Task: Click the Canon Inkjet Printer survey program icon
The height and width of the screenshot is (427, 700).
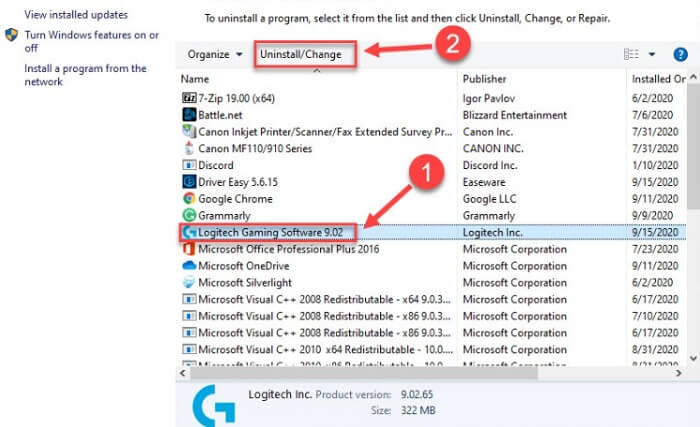Action: (x=189, y=131)
